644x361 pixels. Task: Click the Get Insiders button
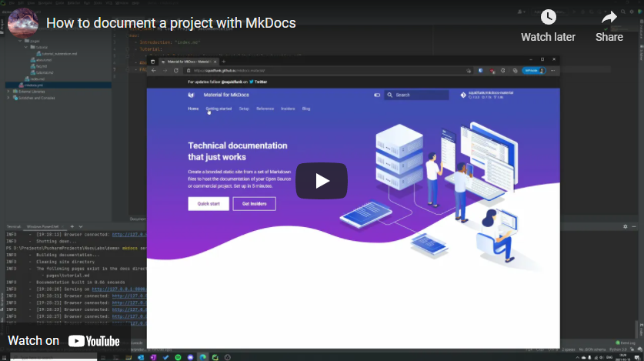pyautogui.click(x=254, y=204)
